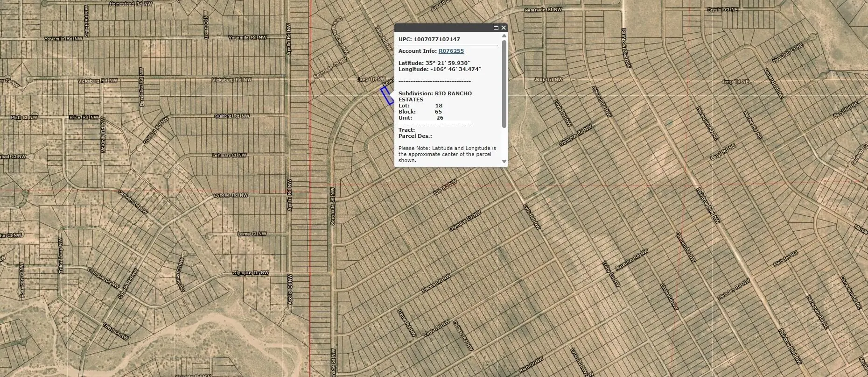Image resolution: width=868 pixels, height=377 pixels.
Task: Click the Lehman Ct NW street label
Action: [229, 156]
